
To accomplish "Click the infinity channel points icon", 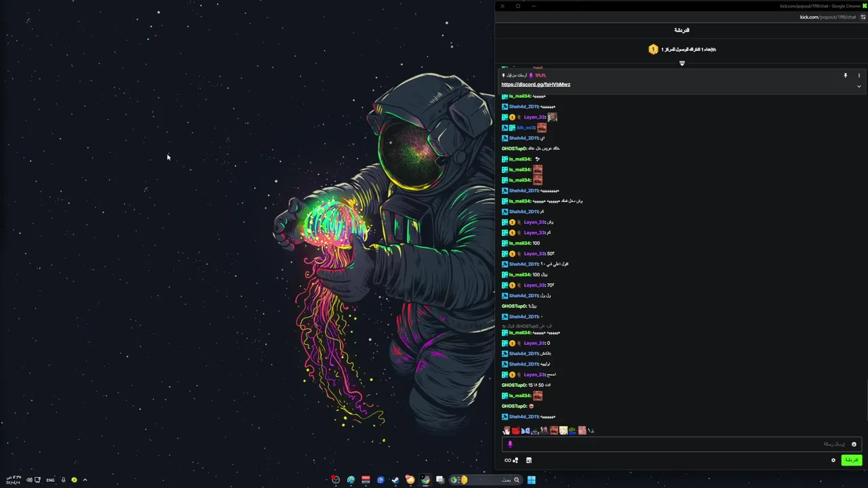I will click(x=508, y=460).
